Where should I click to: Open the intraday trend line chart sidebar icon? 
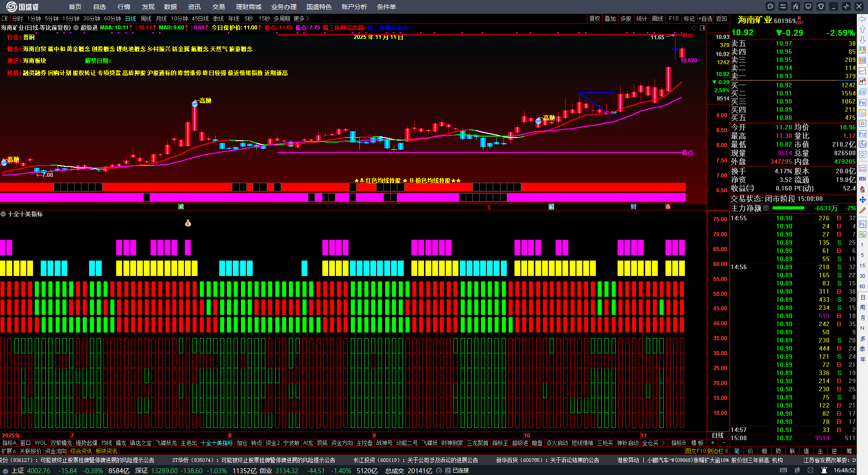pyautogui.click(x=863, y=71)
